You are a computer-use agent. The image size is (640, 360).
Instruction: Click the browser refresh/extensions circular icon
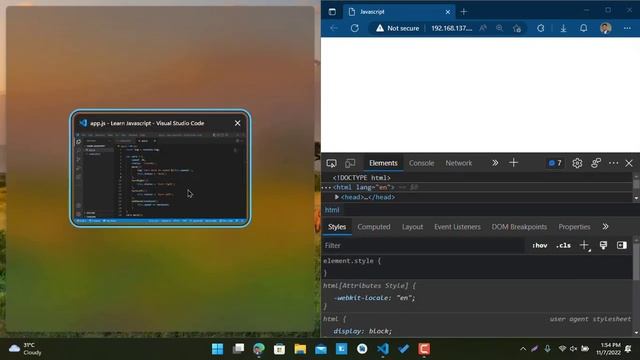[x=540, y=28]
